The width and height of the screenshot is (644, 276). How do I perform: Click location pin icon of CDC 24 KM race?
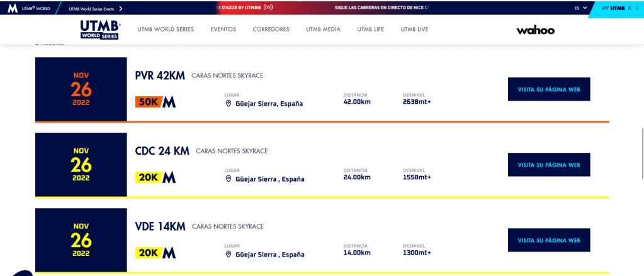click(x=229, y=179)
